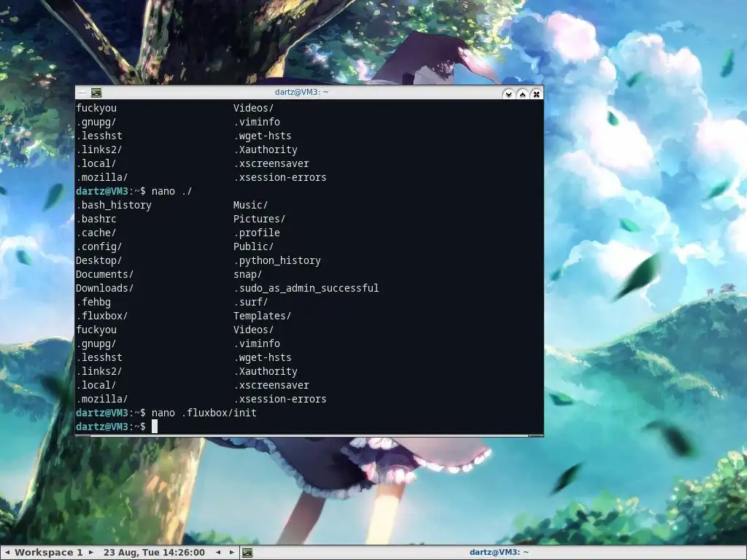Click '.bashrc' in terminal listing
The height and width of the screenshot is (560, 747).
tap(96, 219)
